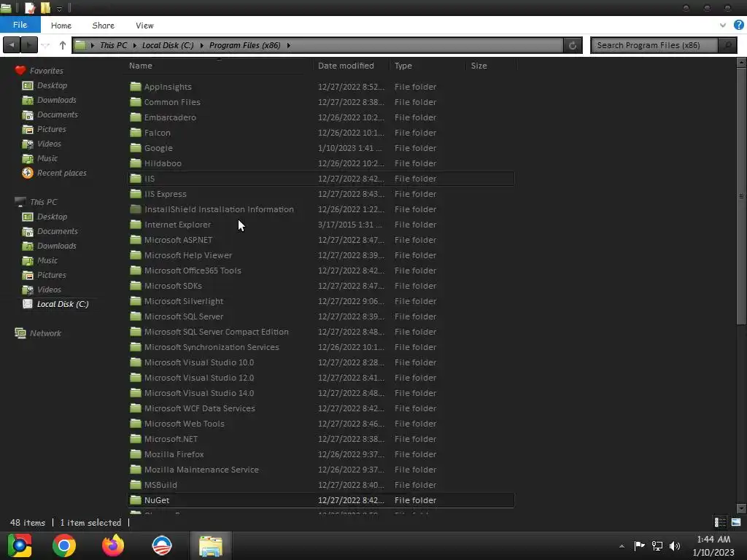The image size is (747, 560).
Task: Select the Microsoft Help Viewer folder name
Action: click(188, 255)
